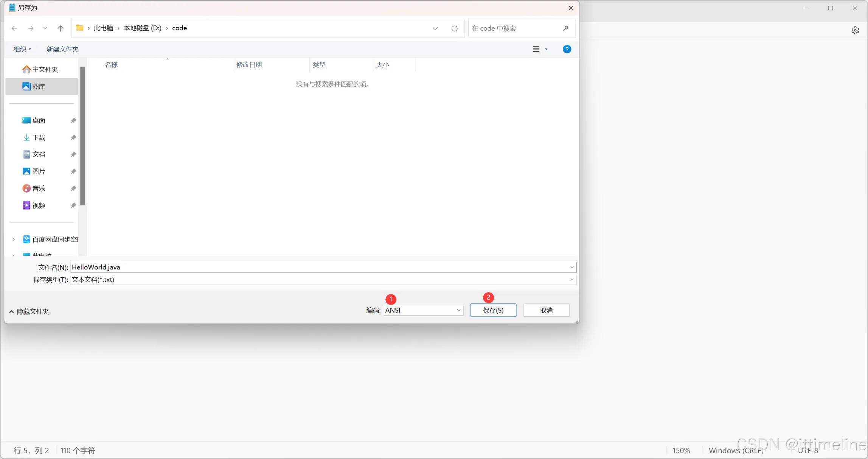868x459 pixels.
Task: Open Notepad settings gear icon
Action: (x=855, y=30)
